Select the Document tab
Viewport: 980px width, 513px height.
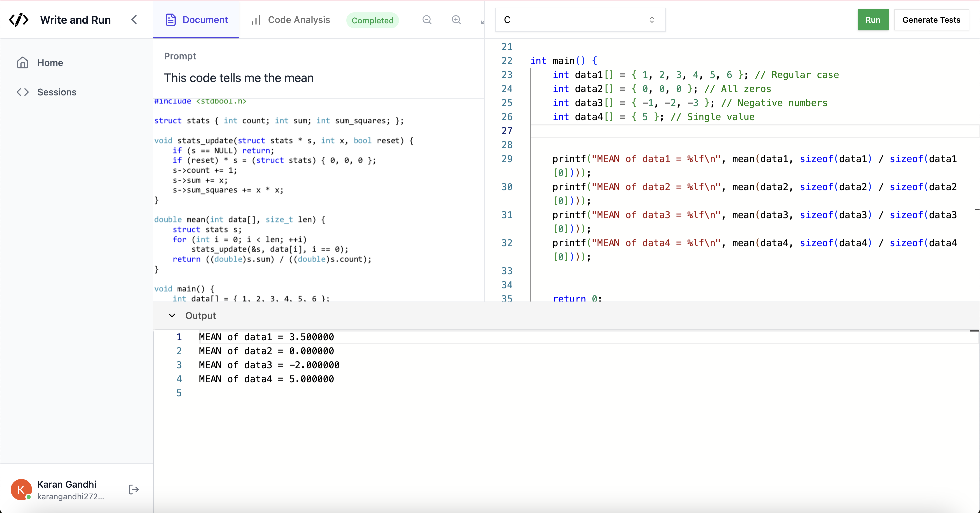pyautogui.click(x=205, y=20)
